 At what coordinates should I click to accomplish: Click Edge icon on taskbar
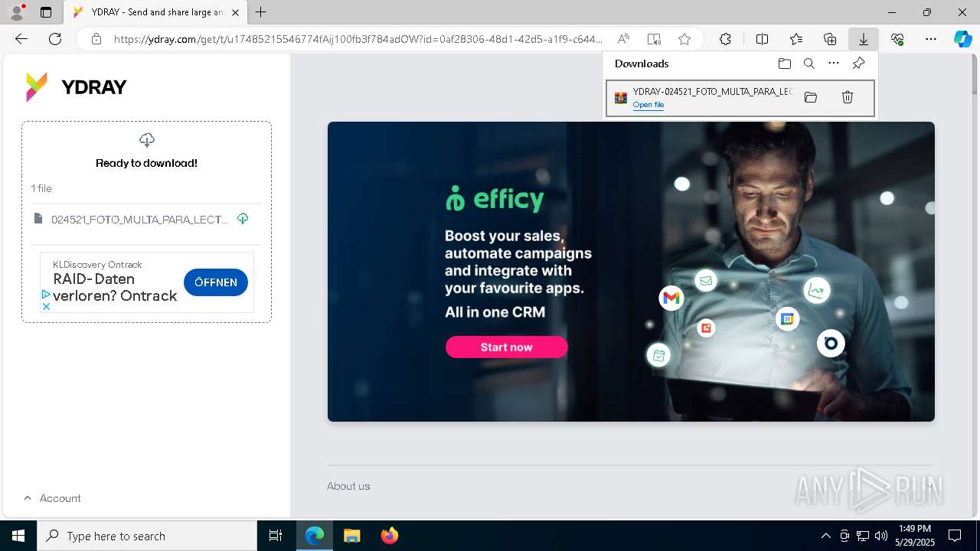pos(315,536)
